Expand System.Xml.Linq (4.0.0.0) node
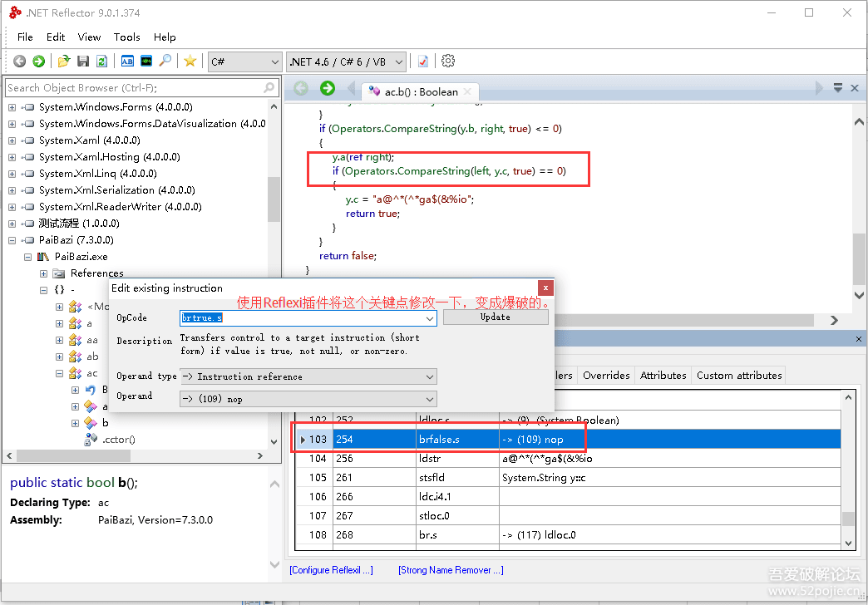Screen dimensions: 868x605 click(x=12, y=174)
